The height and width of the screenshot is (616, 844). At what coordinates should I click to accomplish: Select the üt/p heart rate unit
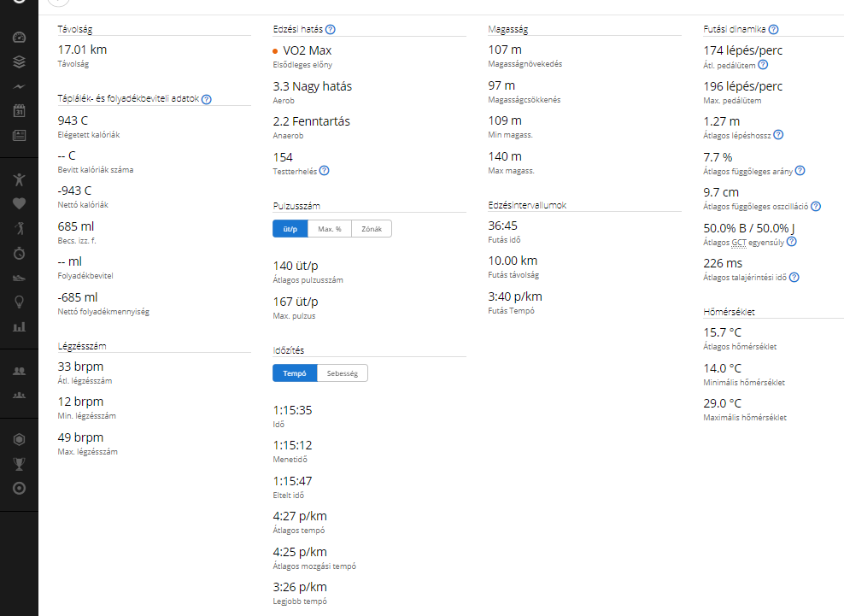click(x=290, y=229)
